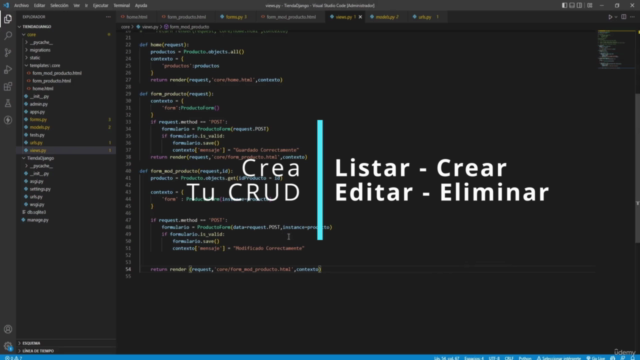The image size is (640, 360).
Task: Switch to the forms.py tab
Action: [236, 17]
